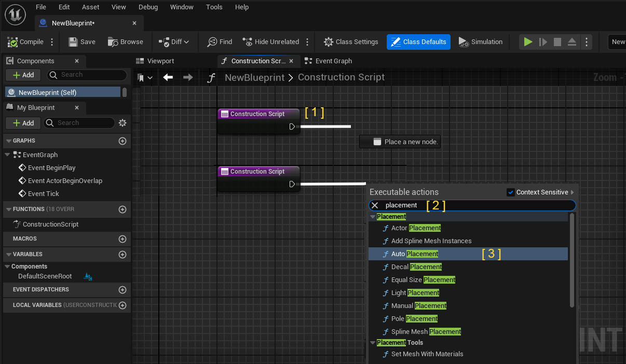Viewport: 626px width, 364px height.
Task: Navigate back in graph history
Action: tap(168, 77)
